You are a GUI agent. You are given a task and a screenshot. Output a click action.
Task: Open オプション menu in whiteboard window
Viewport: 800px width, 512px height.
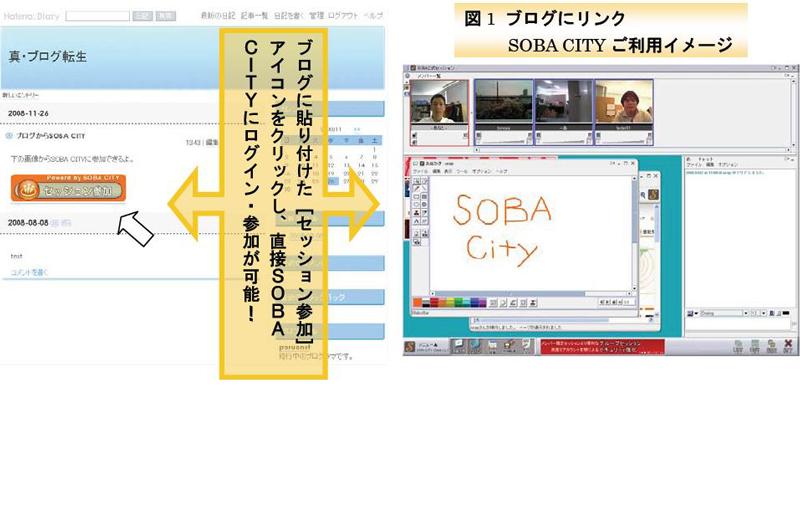(x=482, y=171)
